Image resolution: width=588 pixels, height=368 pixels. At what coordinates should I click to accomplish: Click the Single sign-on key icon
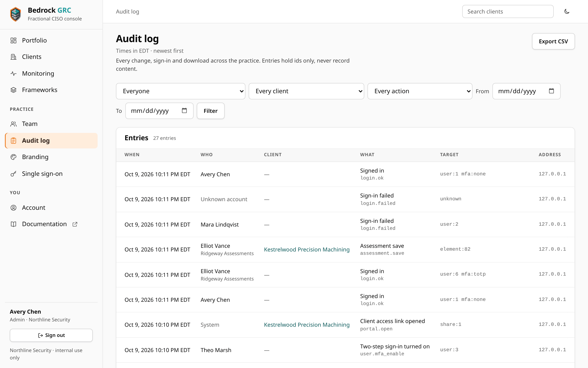(13, 174)
